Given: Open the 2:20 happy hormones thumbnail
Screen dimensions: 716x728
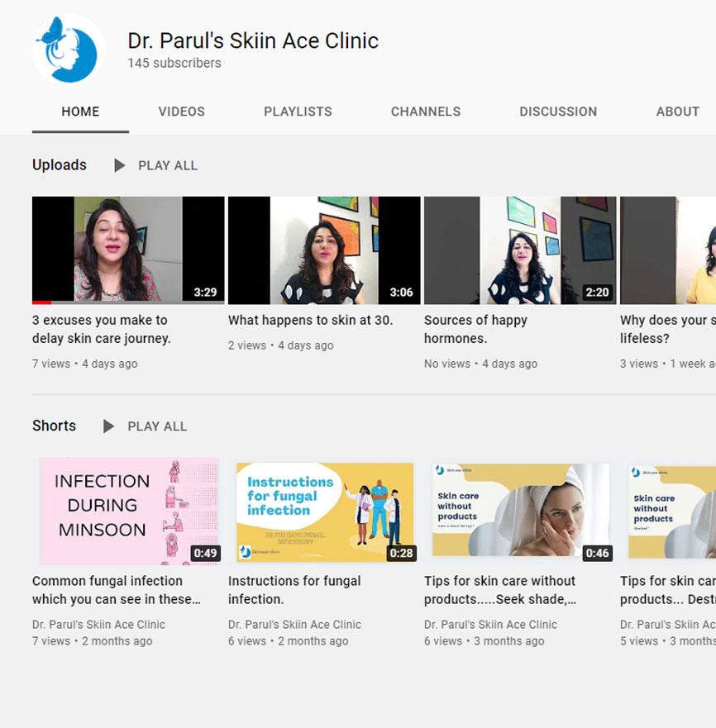Looking at the screenshot, I should 520,250.
